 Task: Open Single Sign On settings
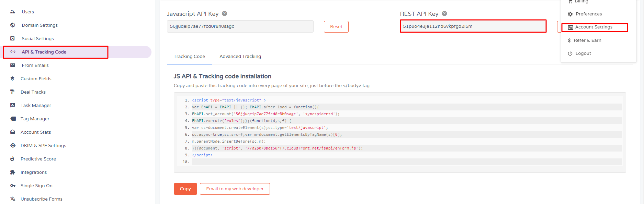36,185
